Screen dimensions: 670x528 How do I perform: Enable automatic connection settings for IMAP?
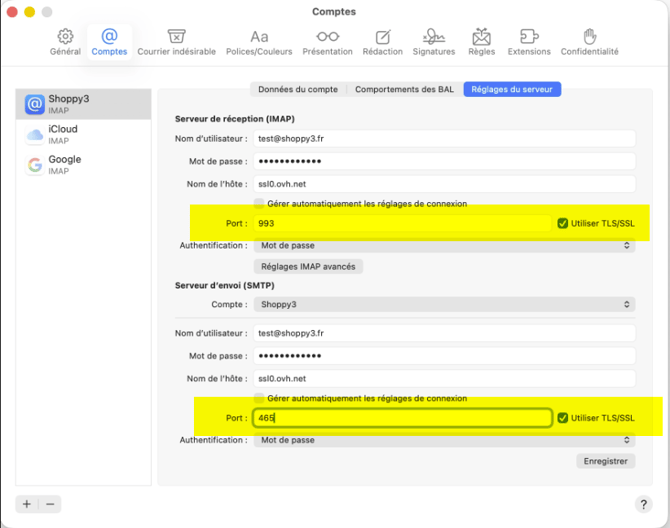coord(259,203)
